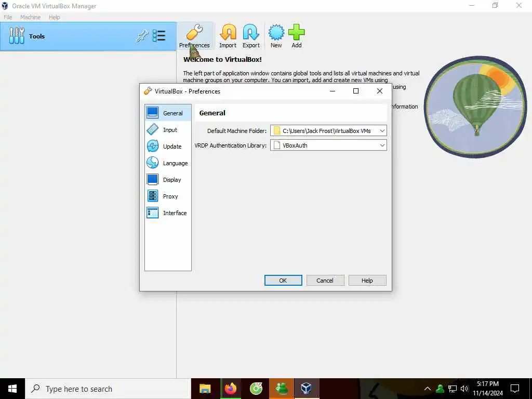Select Proxy preferences icon
Viewport: 532px width, 399px height.
pyautogui.click(x=152, y=196)
